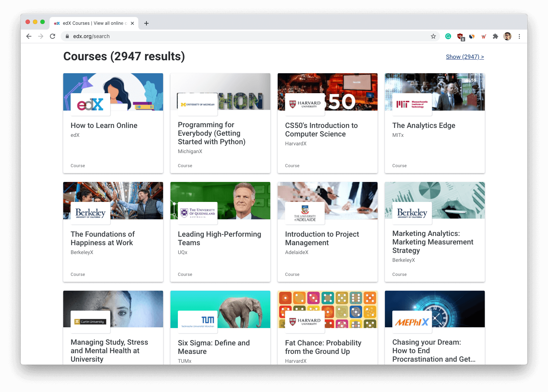Image resolution: width=548 pixels, height=392 pixels.
Task: Open CS50's Introduction to Computer Science
Action: (x=321, y=130)
